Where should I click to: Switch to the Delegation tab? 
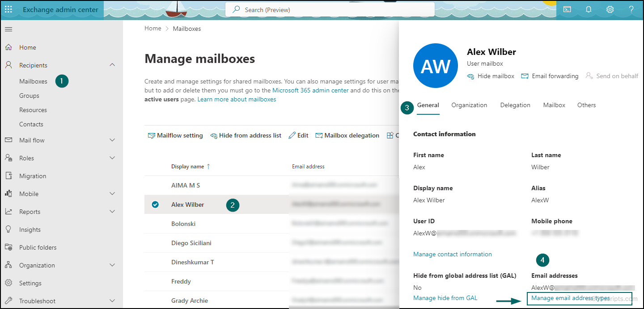[x=515, y=105]
